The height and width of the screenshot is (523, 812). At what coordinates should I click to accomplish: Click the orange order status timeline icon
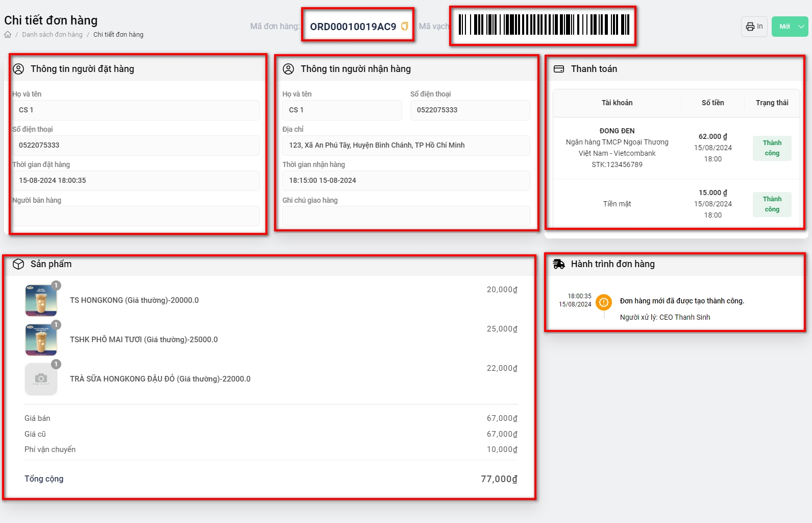(604, 302)
